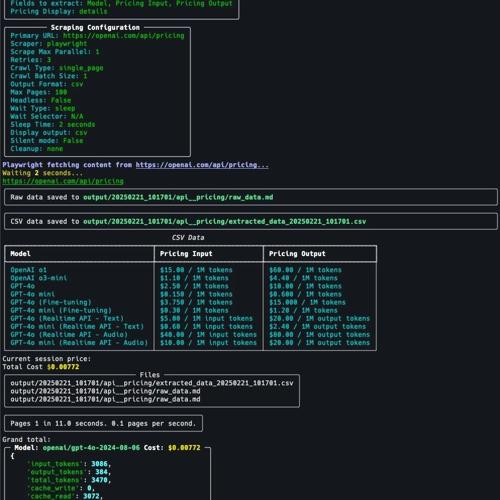Click the $60.00 / 1M tokens output price
Screen dimensions: 500x500
[305, 270]
